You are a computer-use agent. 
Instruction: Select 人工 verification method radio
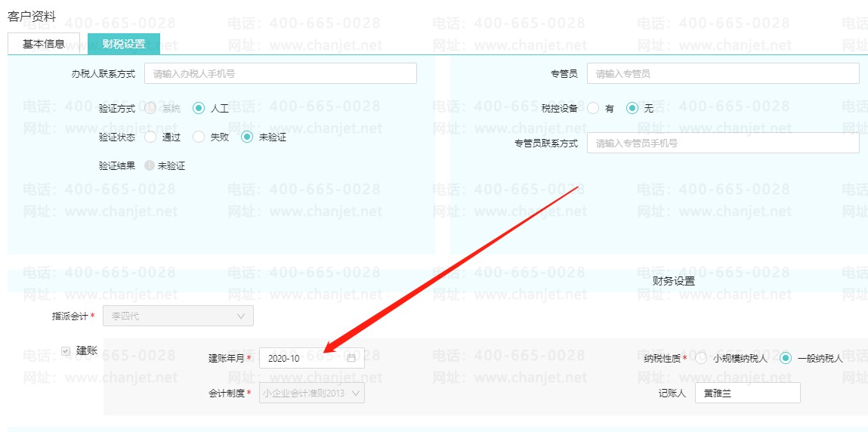[199, 109]
